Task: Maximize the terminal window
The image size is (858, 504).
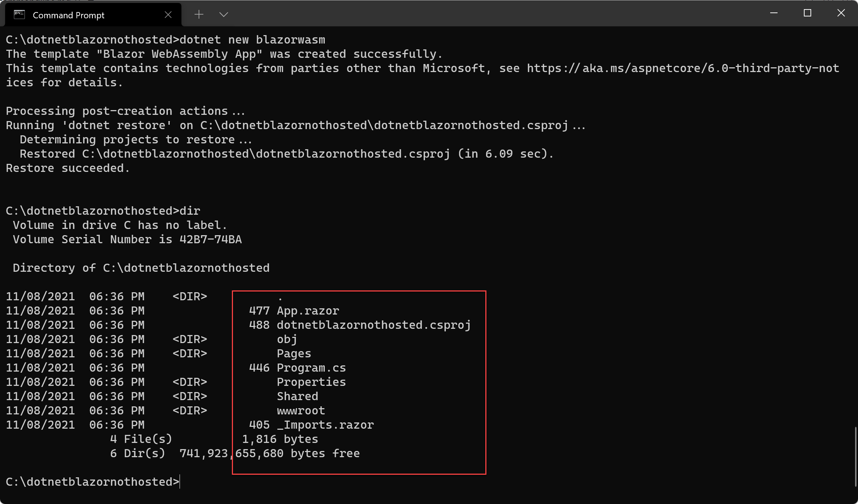Action: pos(808,13)
